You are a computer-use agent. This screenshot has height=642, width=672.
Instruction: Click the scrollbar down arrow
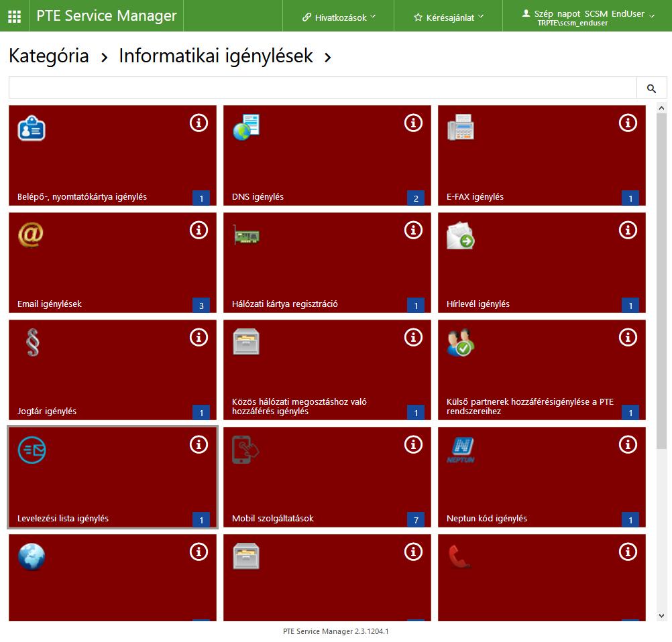pos(661,616)
